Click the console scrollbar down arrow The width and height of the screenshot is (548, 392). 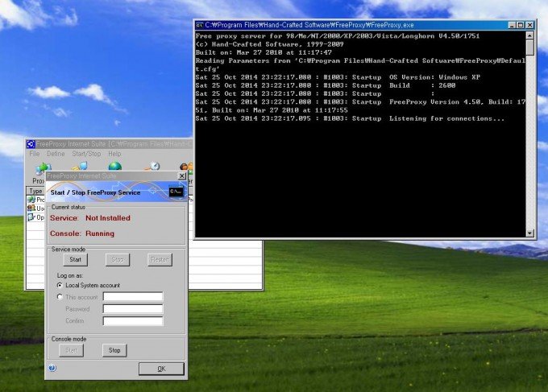(x=529, y=233)
